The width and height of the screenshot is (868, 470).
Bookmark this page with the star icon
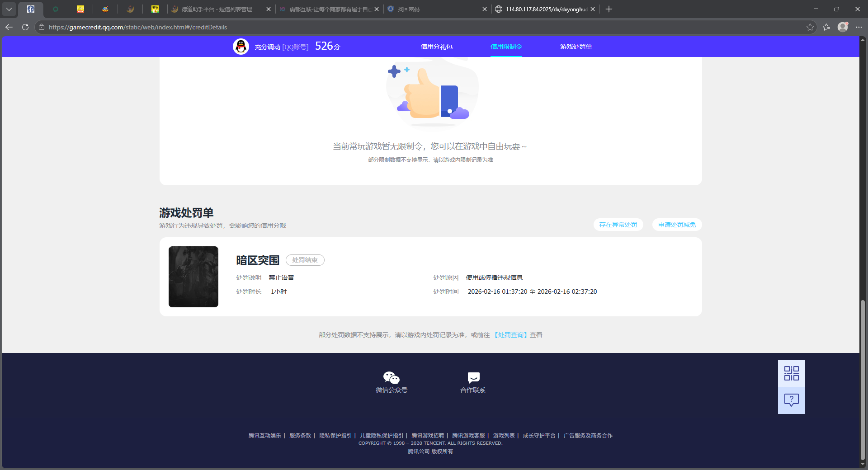pyautogui.click(x=810, y=27)
